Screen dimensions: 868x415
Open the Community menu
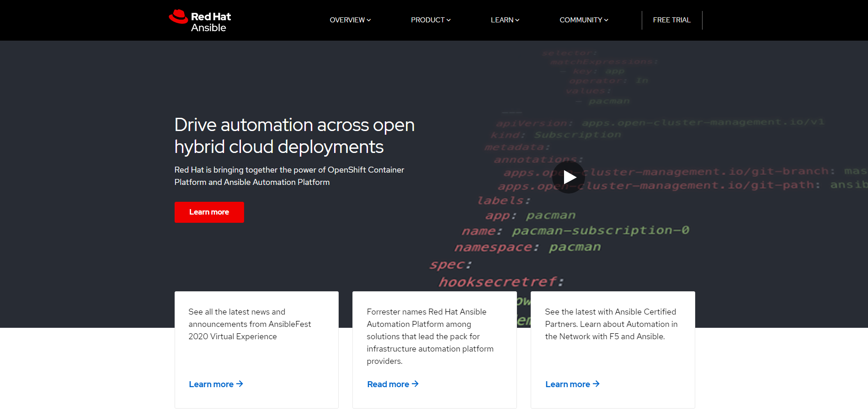[584, 20]
